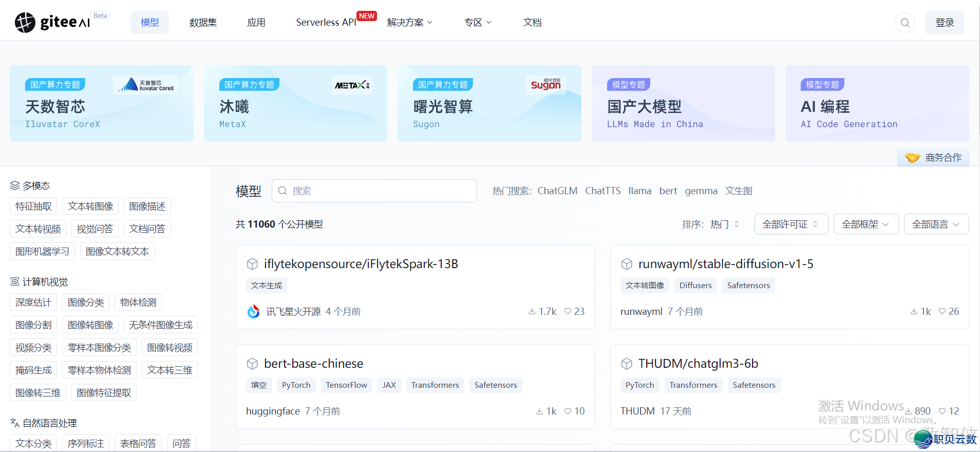Toggle the 物体检测 filter tag
This screenshot has width=980, height=452.
point(138,303)
